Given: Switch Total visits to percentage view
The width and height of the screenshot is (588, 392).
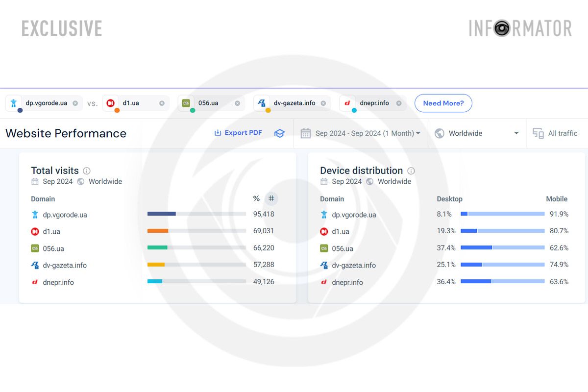Looking at the screenshot, I should pyautogui.click(x=256, y=198).
